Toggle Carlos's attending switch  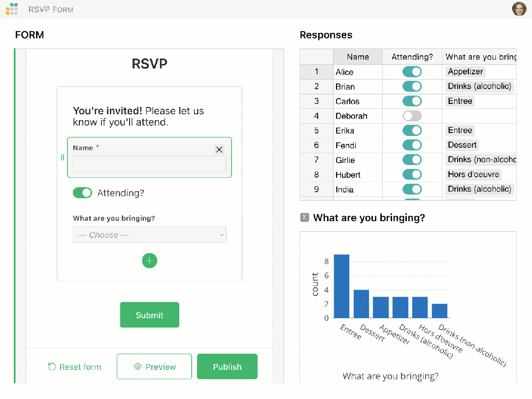click(412, 101)
